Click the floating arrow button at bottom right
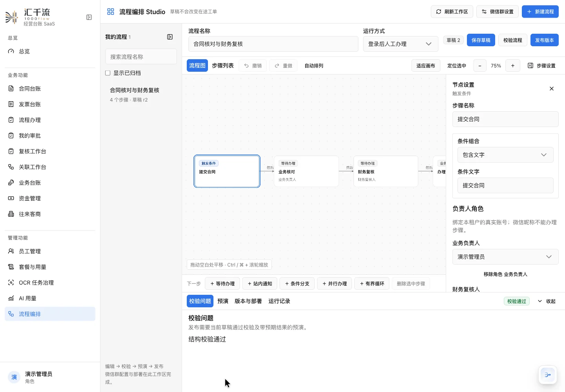 coord(548,375)
